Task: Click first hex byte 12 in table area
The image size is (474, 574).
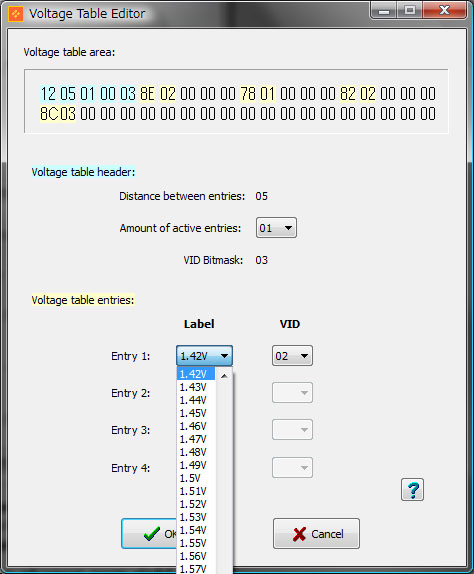Action: click(x=48, y=94)
